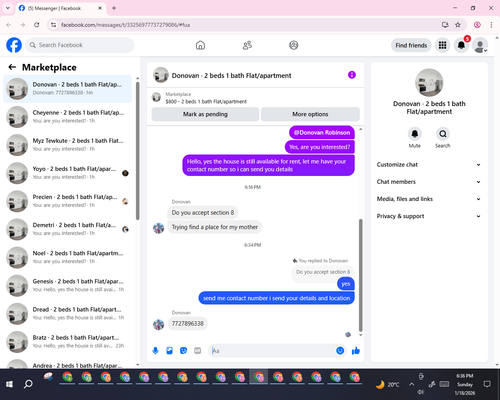
Task: Send a thumbs-up like
Action: pos(356,351)
